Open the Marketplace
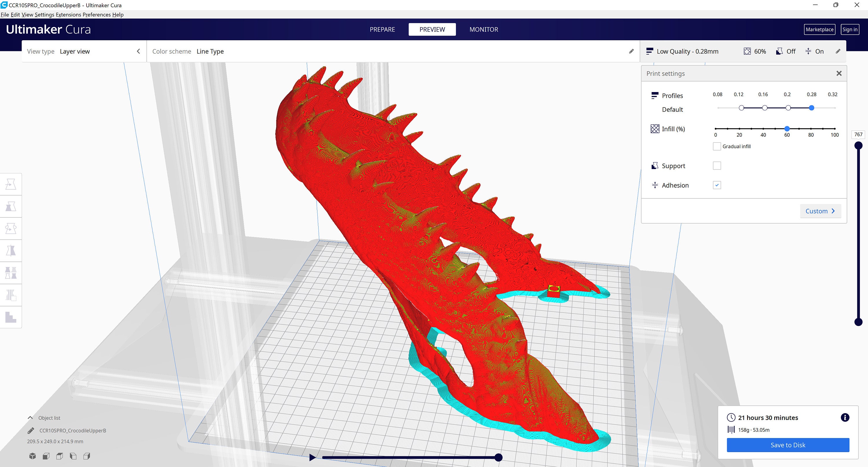 tap(819, 29)
